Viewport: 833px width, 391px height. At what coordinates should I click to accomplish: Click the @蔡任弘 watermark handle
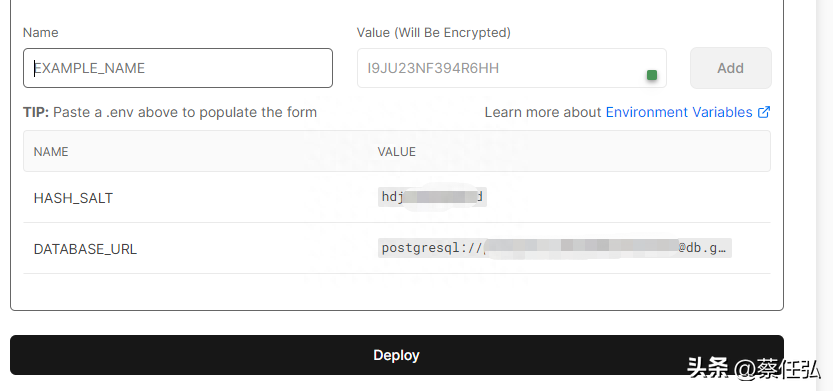click(778, 369)
